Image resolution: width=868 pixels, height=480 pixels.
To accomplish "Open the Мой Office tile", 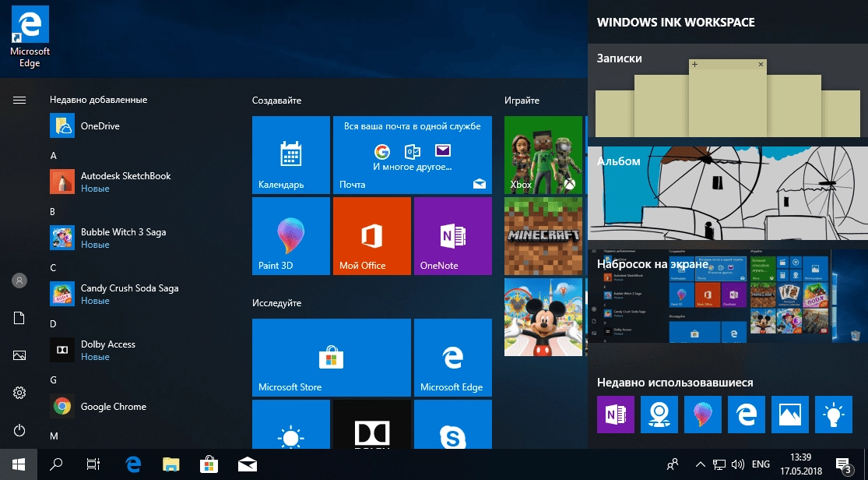I will click(372, 236).
